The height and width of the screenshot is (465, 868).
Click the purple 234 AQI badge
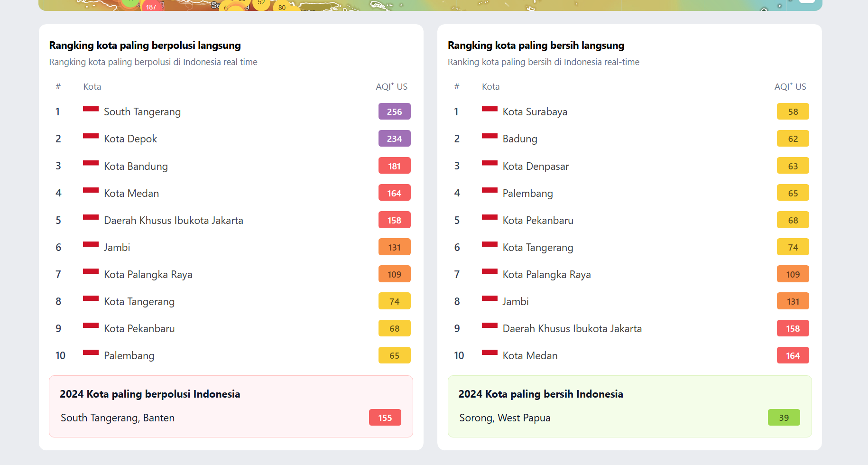395,139
